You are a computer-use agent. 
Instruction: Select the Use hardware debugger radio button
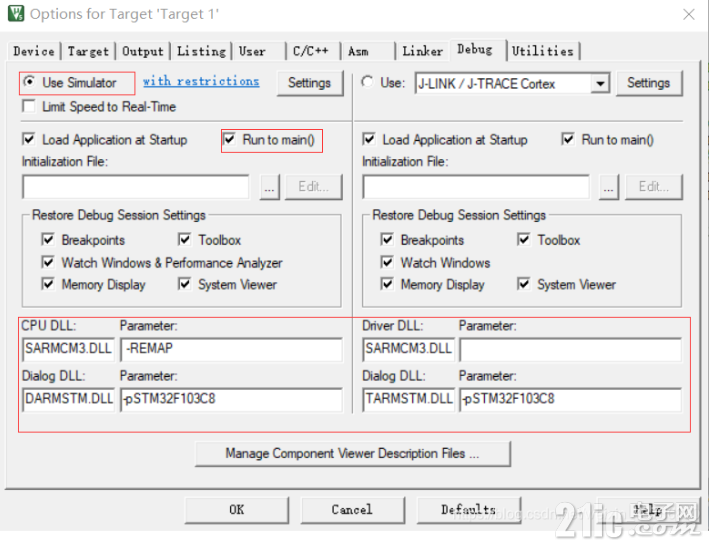click(367, 82)
